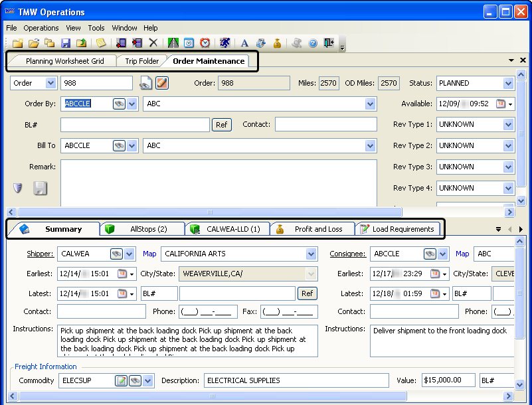532x405 pixels.
Task: Click the alarm clock toolbar icon
Action: point(205,43)
